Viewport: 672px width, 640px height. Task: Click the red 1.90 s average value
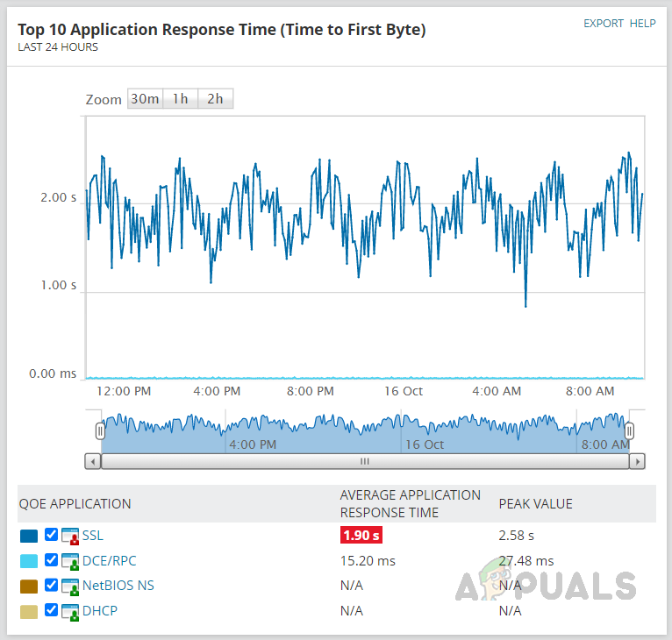tap(361, 536)
